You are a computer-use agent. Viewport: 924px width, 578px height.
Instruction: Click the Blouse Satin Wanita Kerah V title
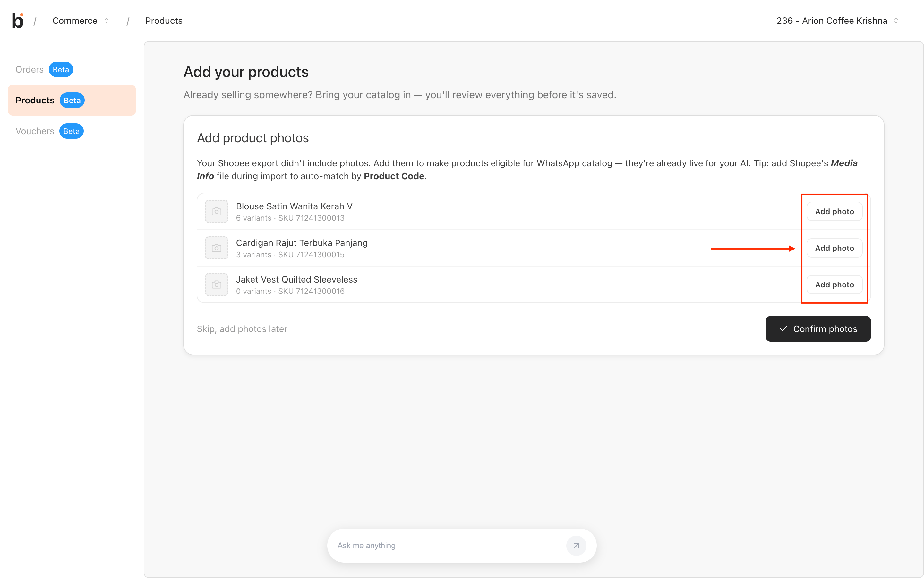click(294, 206)
